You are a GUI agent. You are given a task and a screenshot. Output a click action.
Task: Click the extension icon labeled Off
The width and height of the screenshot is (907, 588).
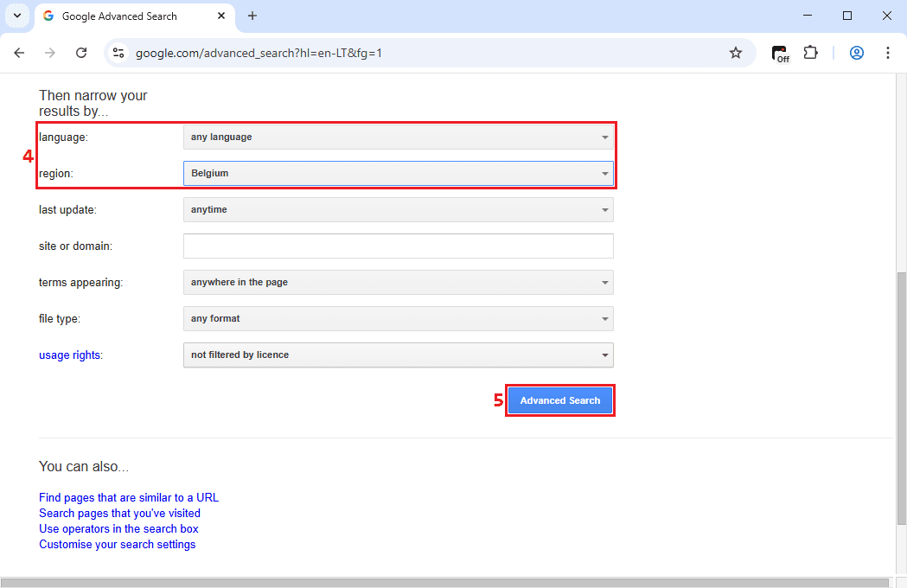[780, 54]
